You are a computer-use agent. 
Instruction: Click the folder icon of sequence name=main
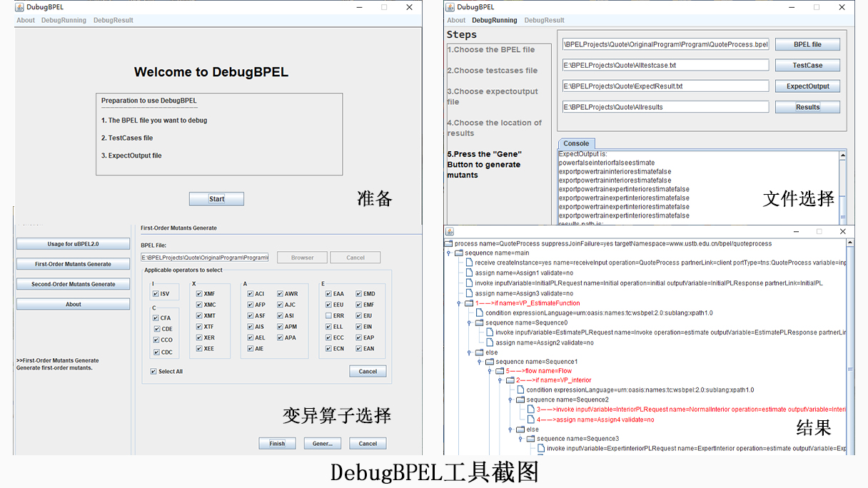(459, 253)
